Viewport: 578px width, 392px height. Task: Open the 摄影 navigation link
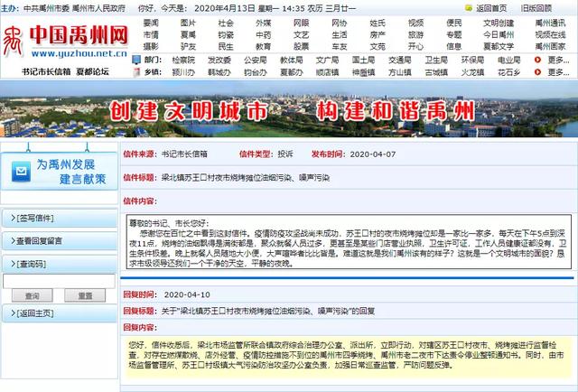point(151,47)
